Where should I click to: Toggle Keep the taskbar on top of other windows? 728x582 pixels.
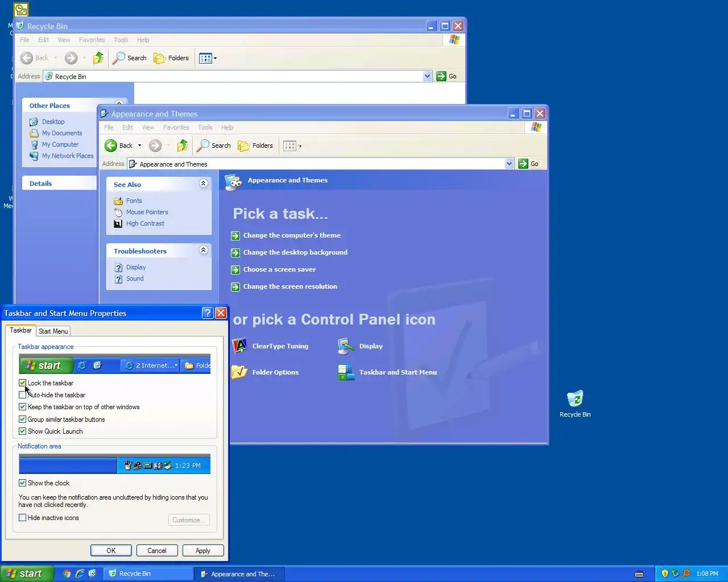[x=22, y=407]
